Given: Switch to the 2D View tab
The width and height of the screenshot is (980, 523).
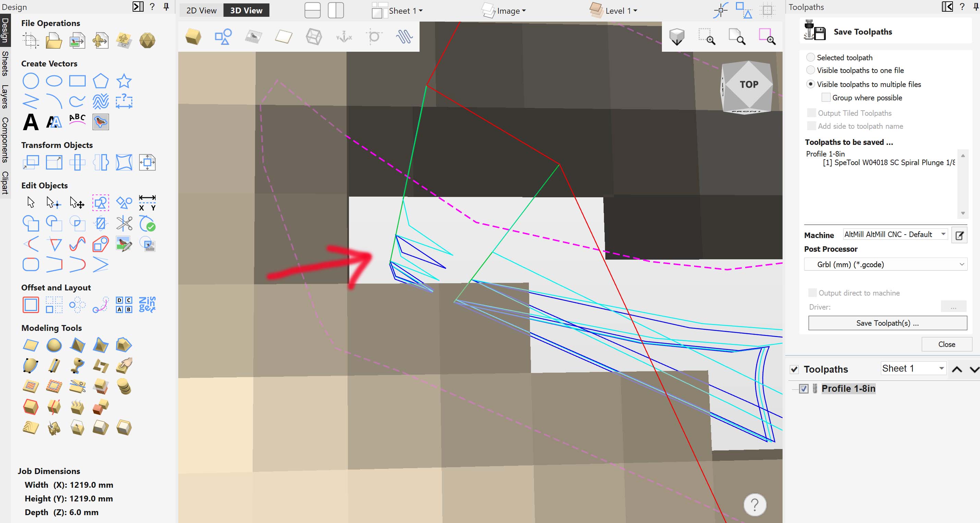Looking at the screenshot, I should point(201,10).
